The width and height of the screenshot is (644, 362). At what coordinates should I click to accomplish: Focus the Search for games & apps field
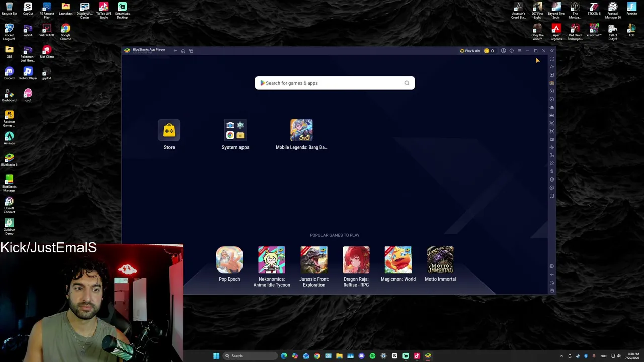(335, 83)
